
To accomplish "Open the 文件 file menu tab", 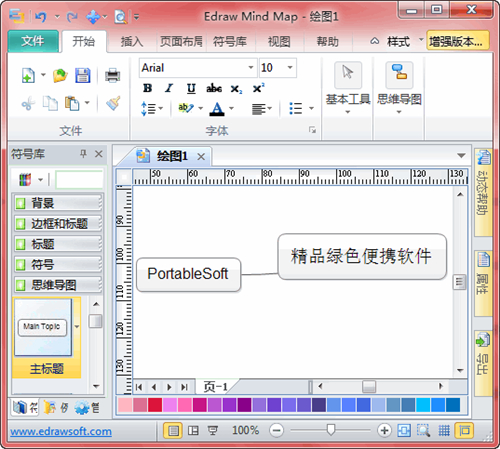I will click(33, 41).
